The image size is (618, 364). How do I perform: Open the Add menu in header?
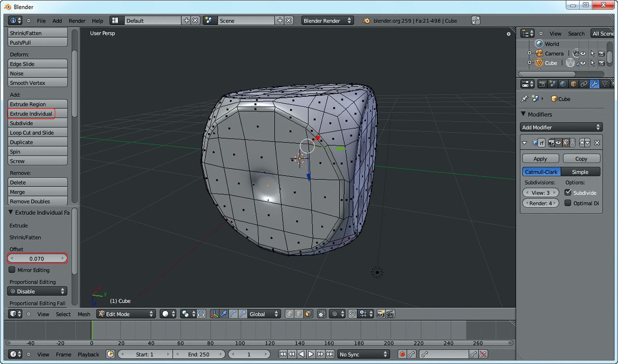(x=57, y=21)
